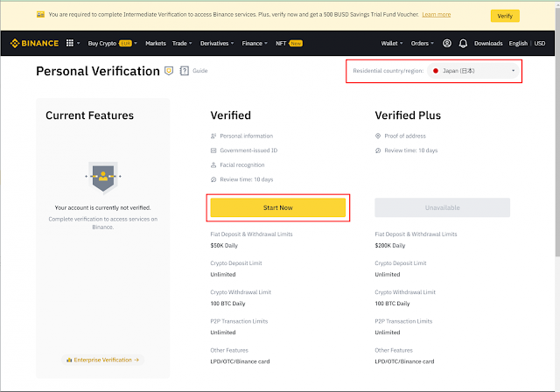Click the $200K Daily limit value
This screenshot has height=392, width=560.
[390, 246]
